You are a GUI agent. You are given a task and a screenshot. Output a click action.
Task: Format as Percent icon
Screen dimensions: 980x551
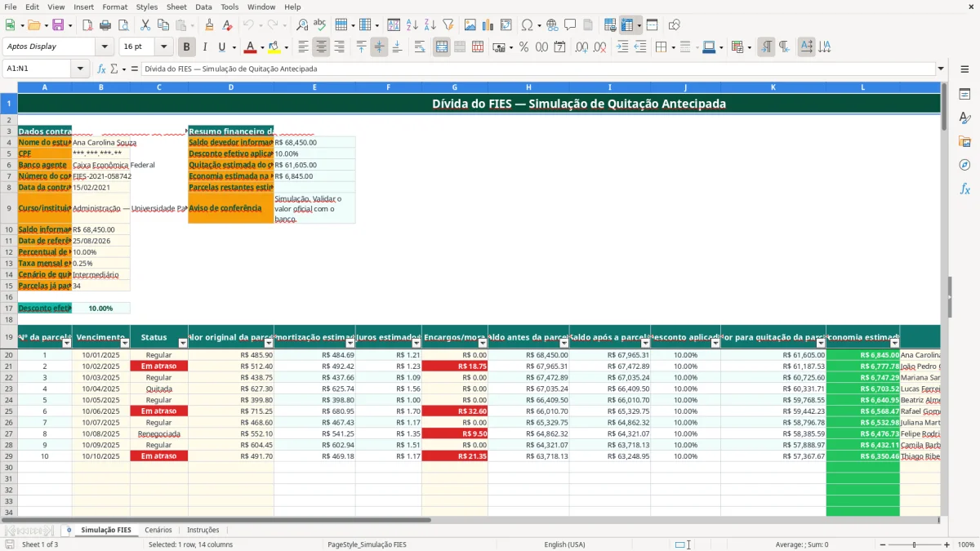pyautogui.click(x=524, y=47)
